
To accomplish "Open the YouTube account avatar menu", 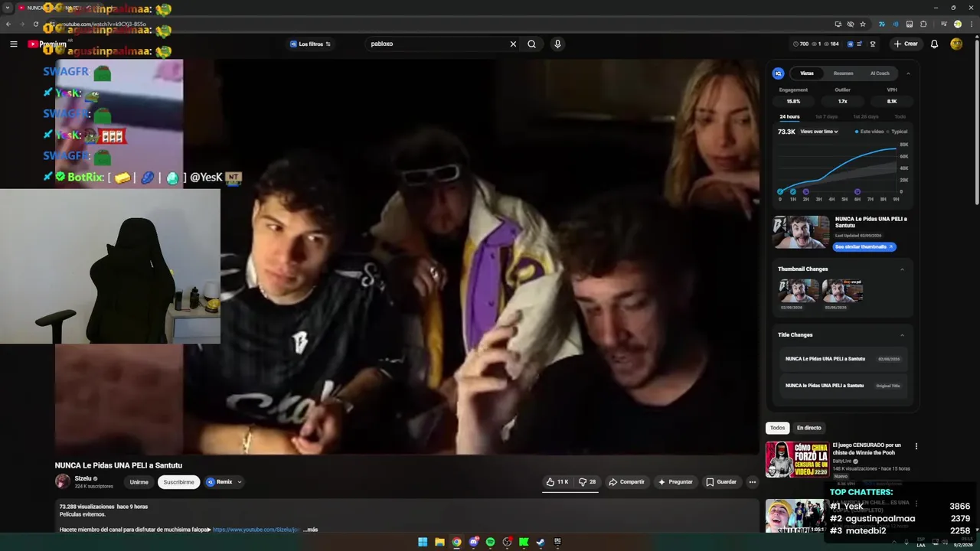I will 956,44.
